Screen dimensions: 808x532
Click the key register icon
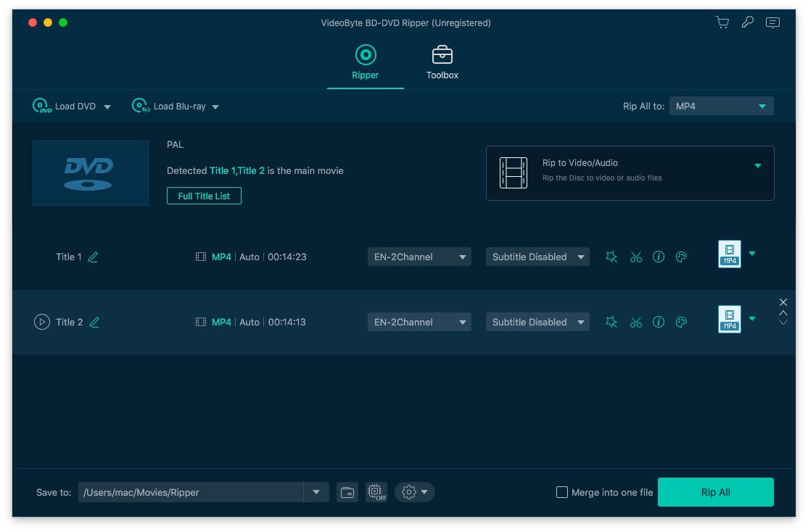coord(747,22)
